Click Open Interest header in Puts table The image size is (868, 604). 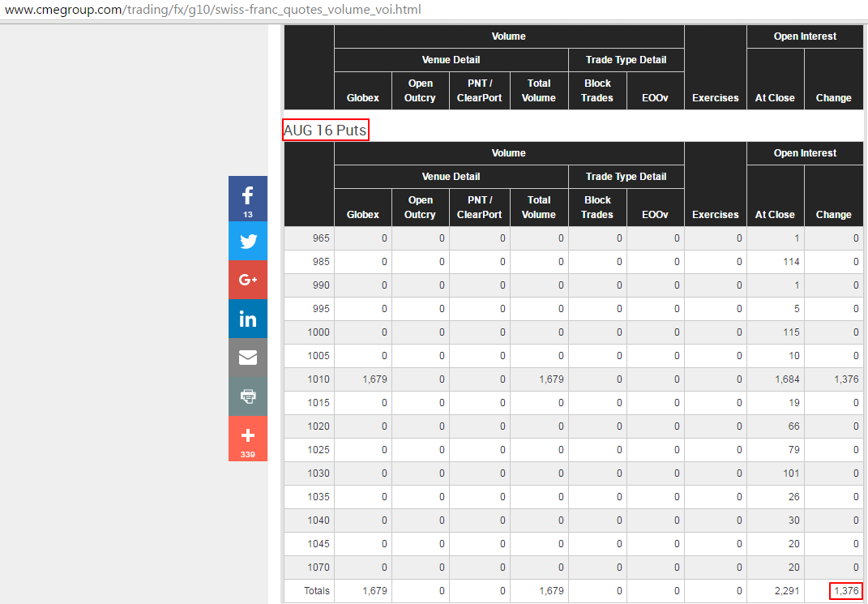[805, 152]
